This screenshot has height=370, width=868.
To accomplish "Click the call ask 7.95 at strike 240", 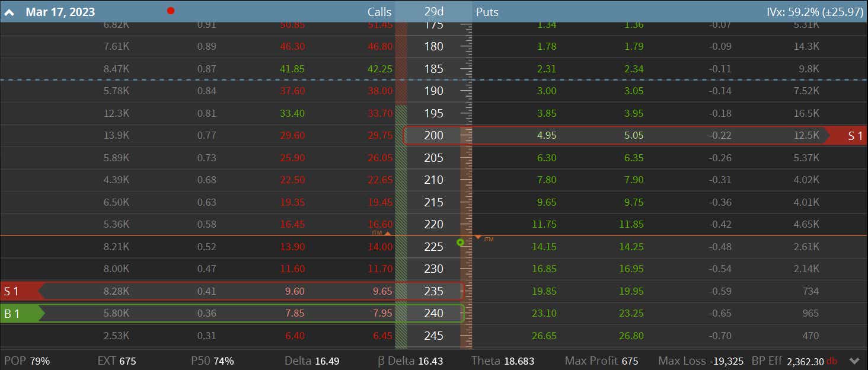I will tap(382, 313).
